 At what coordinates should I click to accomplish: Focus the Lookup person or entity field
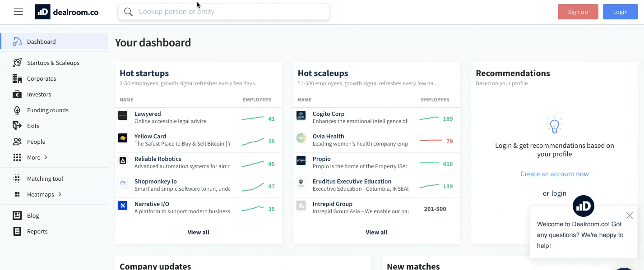pyautogui.click(x=224, y=12)
